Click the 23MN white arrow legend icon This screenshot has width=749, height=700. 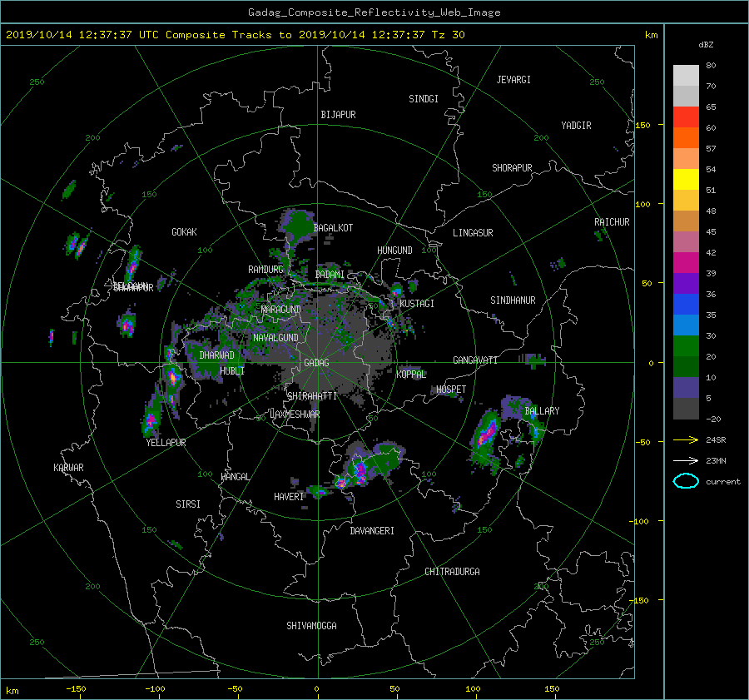tap(686, 460)
